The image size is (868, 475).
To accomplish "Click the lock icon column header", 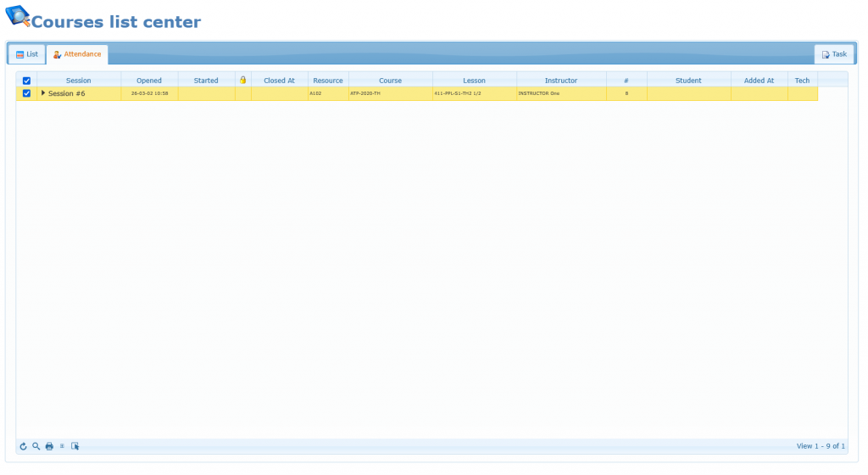I will [243, 81].
